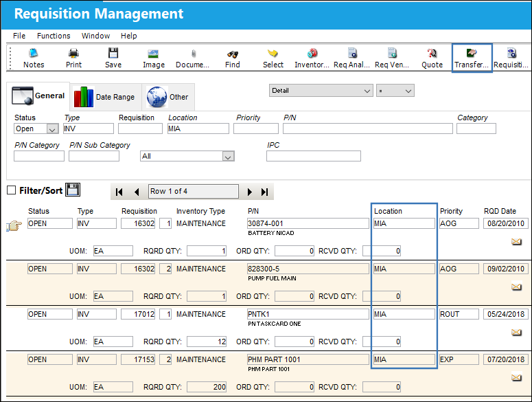
Task: Click the ROUT priority cell
Action: click(459, 314)
